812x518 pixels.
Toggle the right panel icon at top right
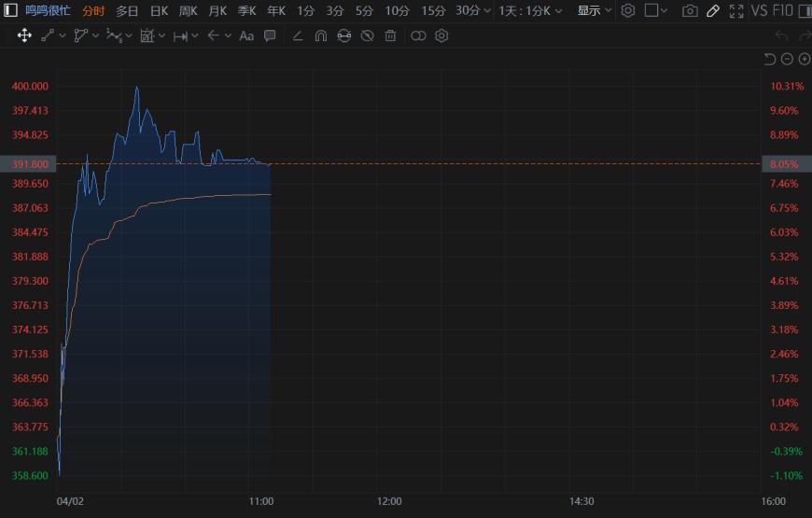[652, 11]
